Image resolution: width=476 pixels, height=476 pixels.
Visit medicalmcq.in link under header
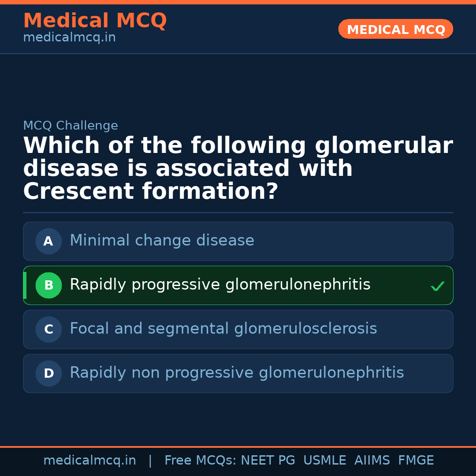69,38
